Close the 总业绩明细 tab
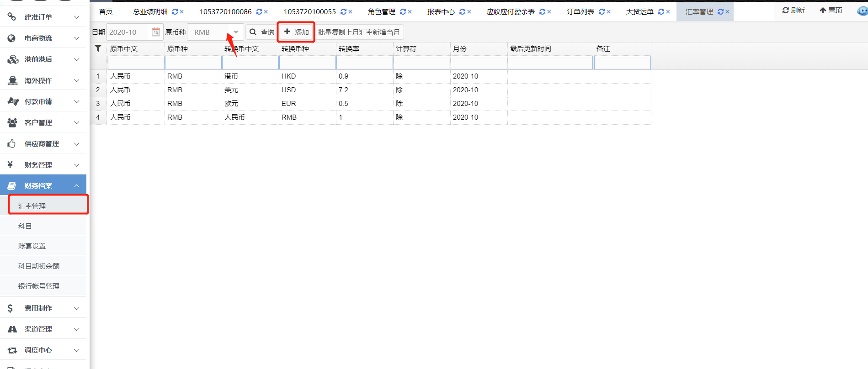Image resolution: width=868 pixels, height=369 pixels. coord(181,11)
